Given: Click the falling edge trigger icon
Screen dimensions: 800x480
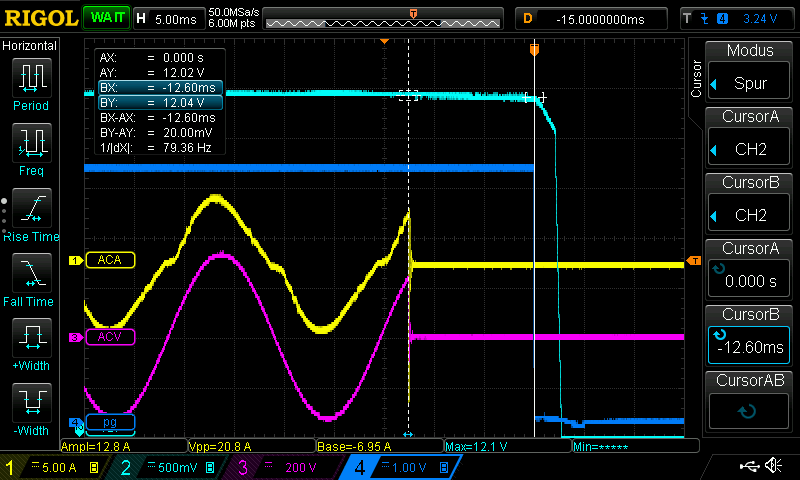Looking at the screenshot, I should (x=705, y=19).
